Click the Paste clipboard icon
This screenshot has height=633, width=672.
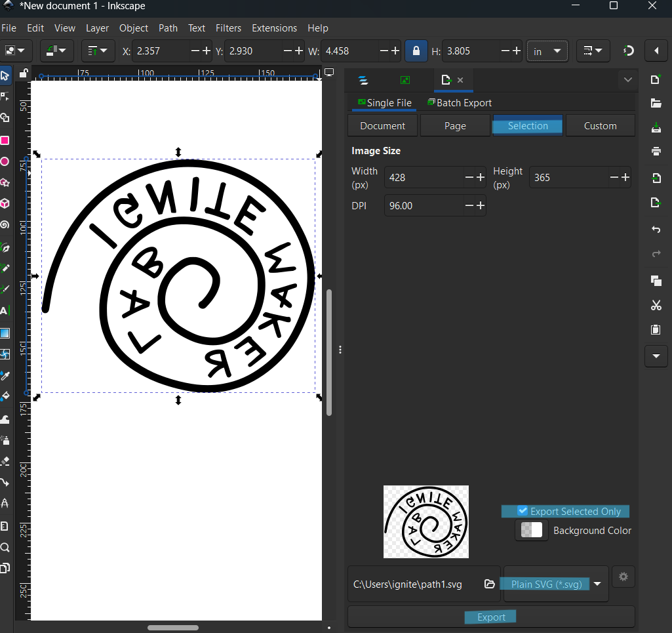pyautogui.click(x=656, y=329)
